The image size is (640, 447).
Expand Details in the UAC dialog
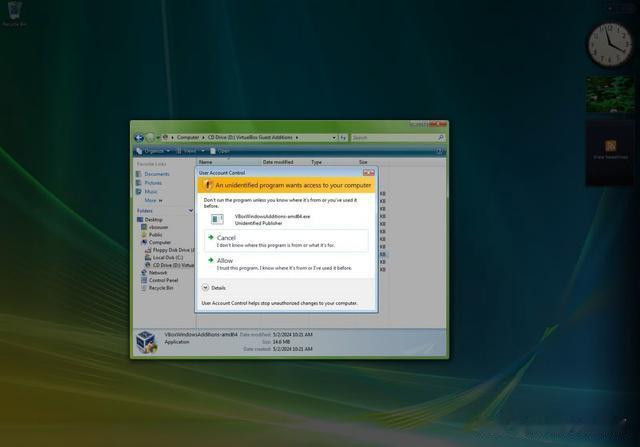coord(214,288)
